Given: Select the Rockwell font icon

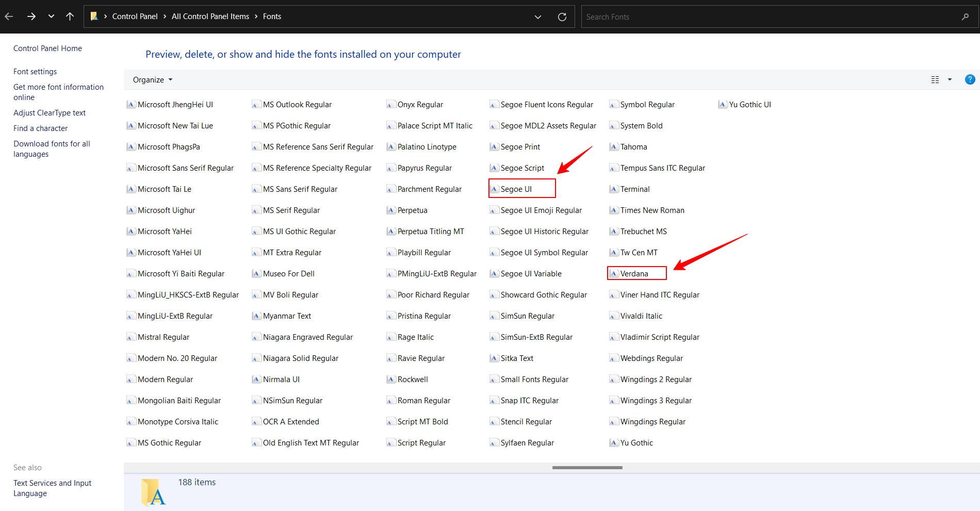Looking at the screenshot, I should click(391, 380).
